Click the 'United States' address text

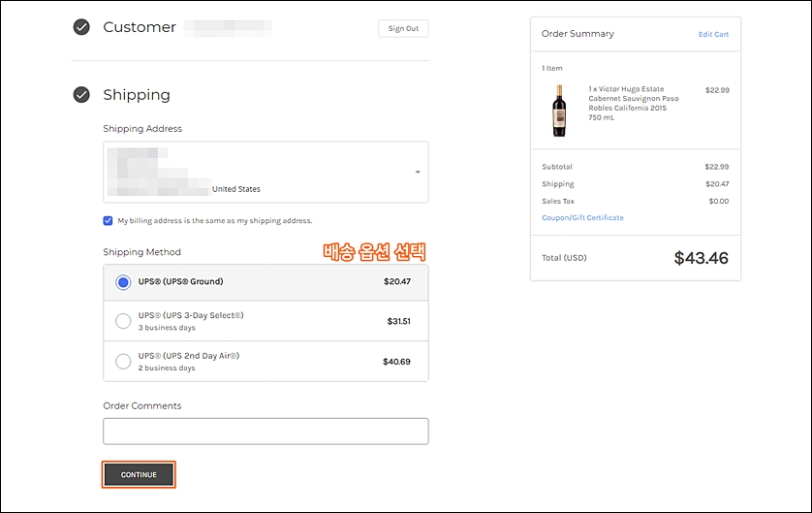click(x=236, y=189)
